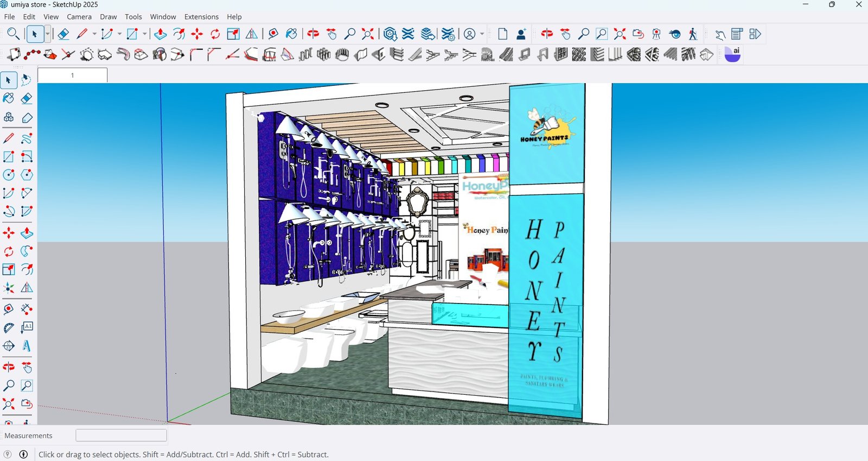The width and height of the screenshot is (868, 461).
Task: Select the Look Around eye tool
Action: tap(675, 34)
